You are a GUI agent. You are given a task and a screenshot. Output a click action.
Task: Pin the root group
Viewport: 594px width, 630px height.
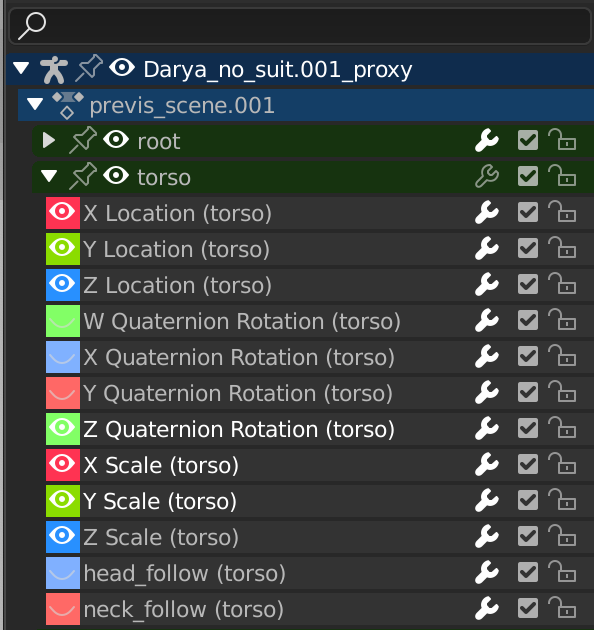83,140
